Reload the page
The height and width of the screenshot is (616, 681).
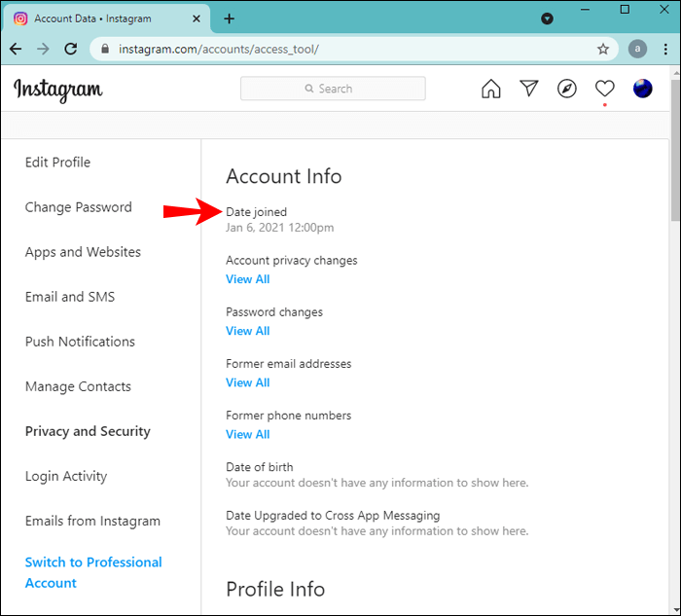pyautogui.click(x=71, y=49)
